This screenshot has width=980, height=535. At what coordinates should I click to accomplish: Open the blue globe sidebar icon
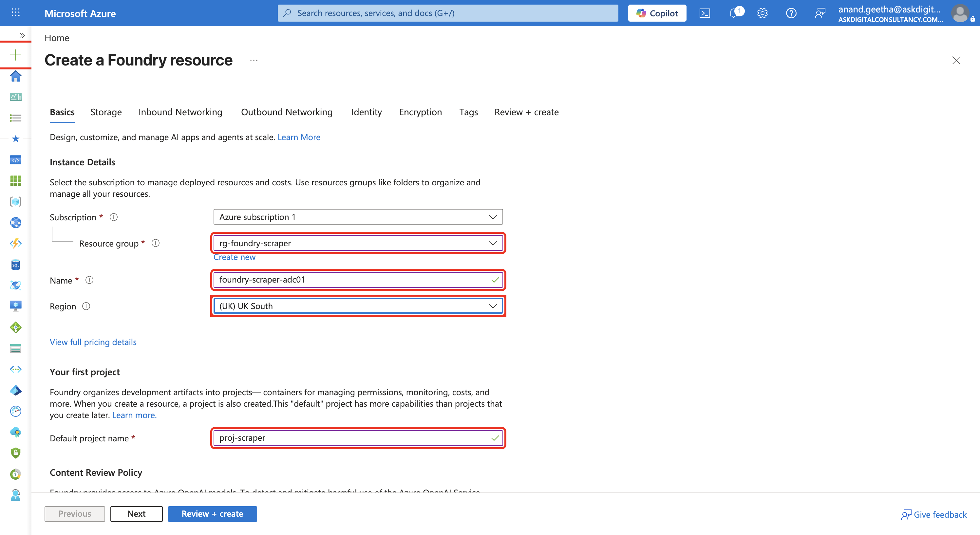click(x=16, y=223)
